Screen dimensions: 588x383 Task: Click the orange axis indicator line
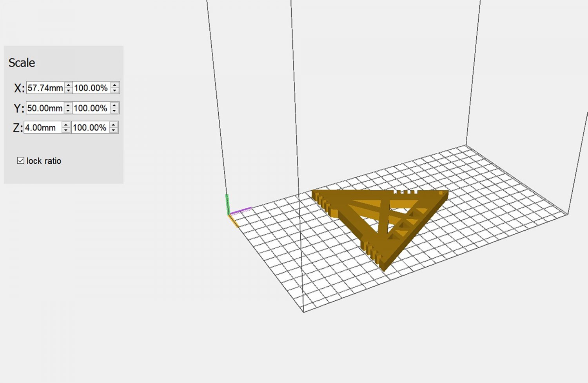pos(233,221)
